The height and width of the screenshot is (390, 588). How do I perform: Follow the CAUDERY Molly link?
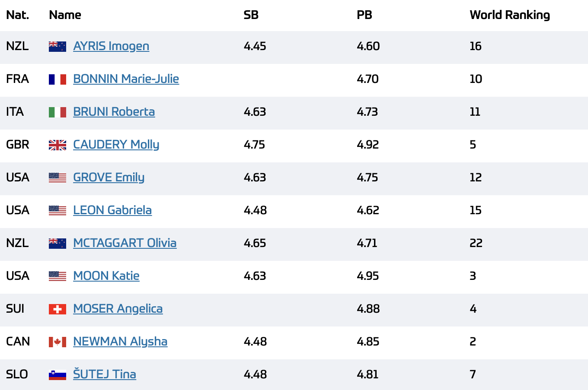116,145
